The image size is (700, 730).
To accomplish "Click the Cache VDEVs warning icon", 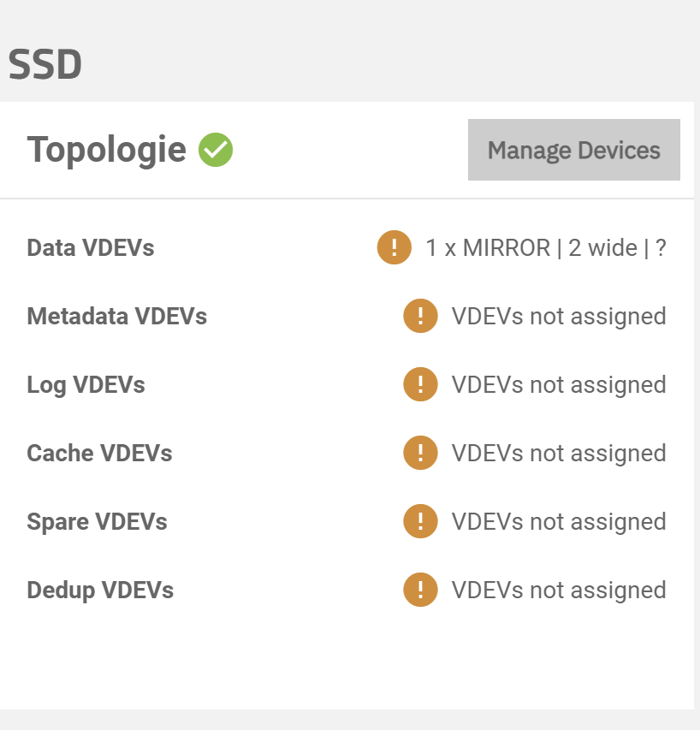I will (420, 453).
